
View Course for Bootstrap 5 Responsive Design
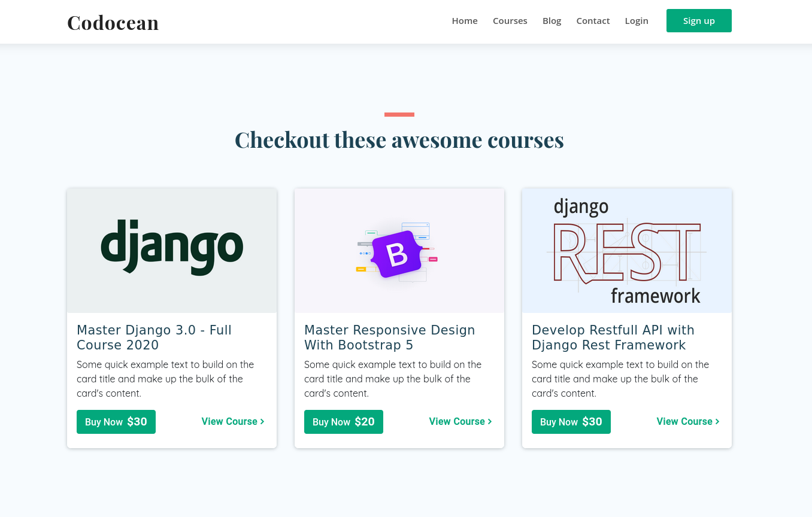460,421
